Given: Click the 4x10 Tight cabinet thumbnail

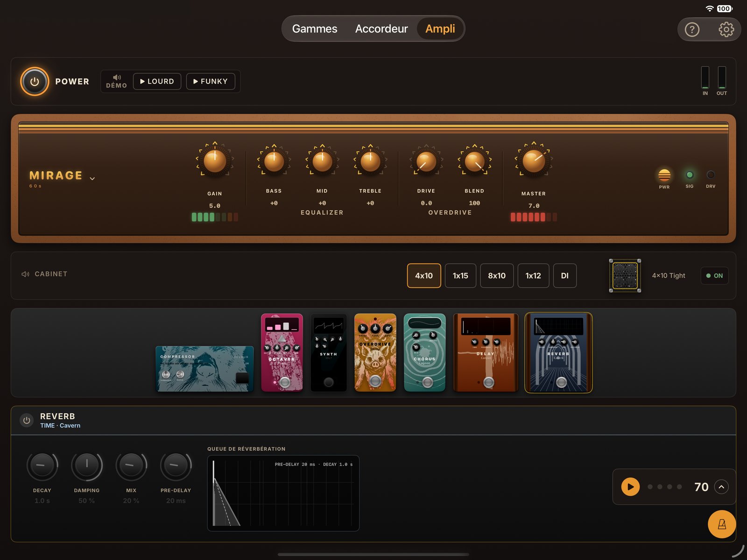Looking at the screenshot, I should click(625, 276).
